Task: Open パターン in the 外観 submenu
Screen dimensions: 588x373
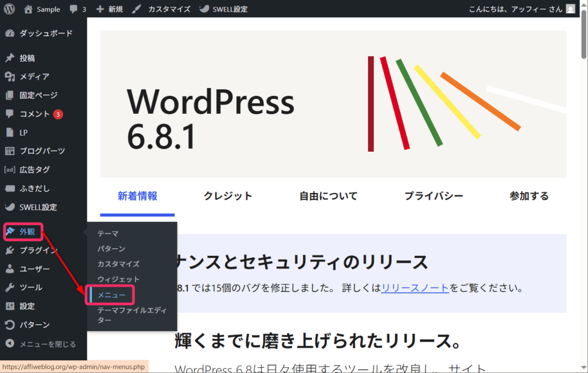Action: coord(111,249)
